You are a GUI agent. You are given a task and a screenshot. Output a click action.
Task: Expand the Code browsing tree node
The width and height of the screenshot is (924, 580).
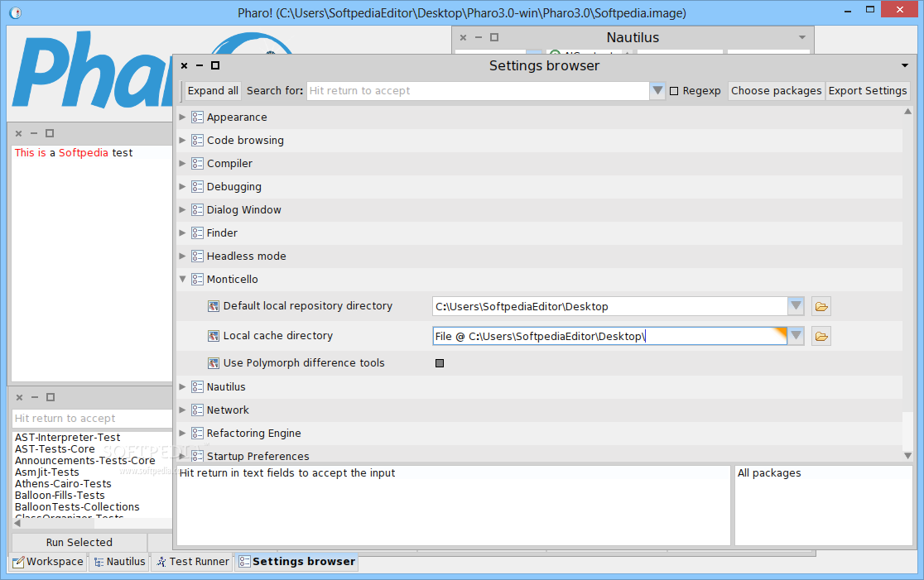point(182,140)
